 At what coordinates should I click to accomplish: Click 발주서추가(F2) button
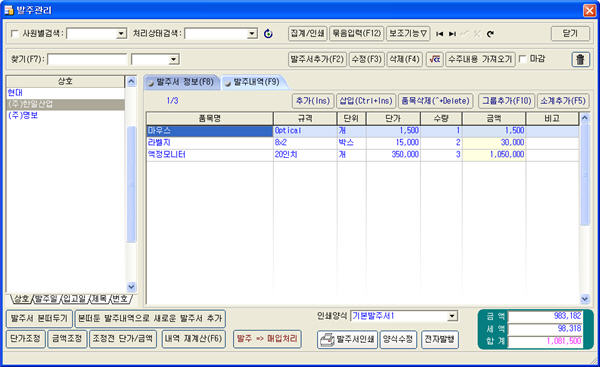(317, 59)
